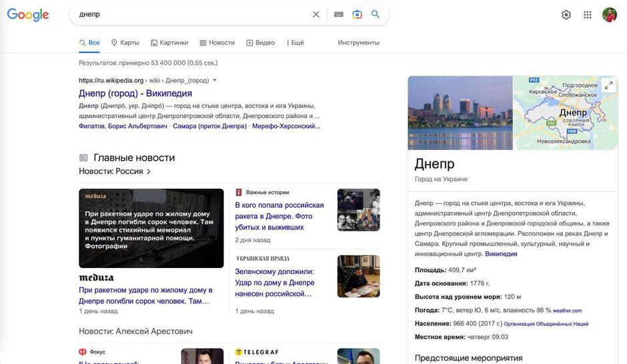The height and width of the screenshot is (364, 627).
Task: Click the Площадь: 409,7 км² fact
Action: (x=446, y=270)
